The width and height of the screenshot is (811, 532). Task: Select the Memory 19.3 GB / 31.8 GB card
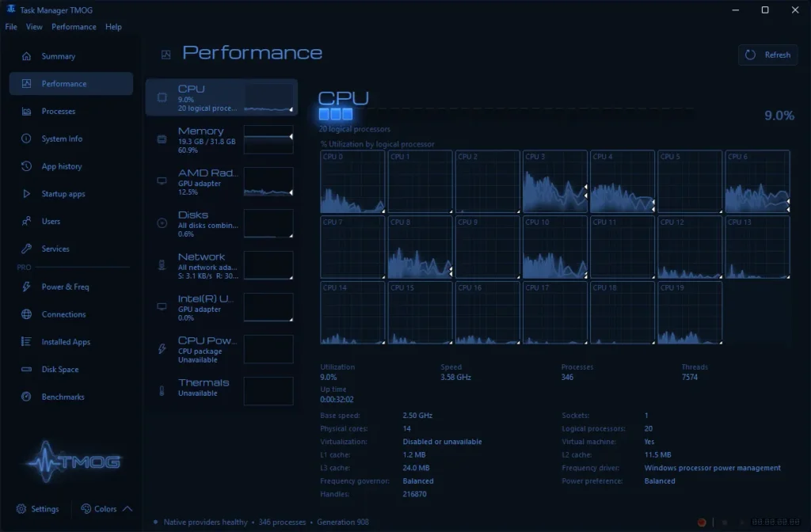tap(222, 139)
